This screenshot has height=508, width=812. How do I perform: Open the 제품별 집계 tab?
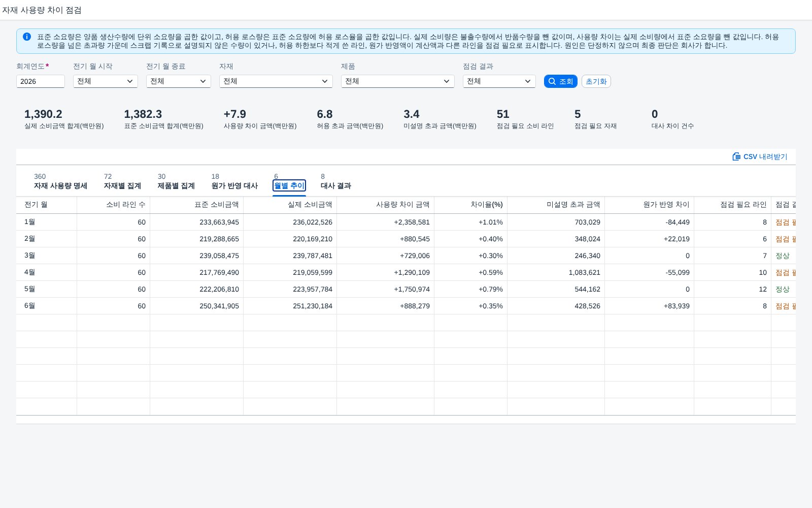[176, 186]
